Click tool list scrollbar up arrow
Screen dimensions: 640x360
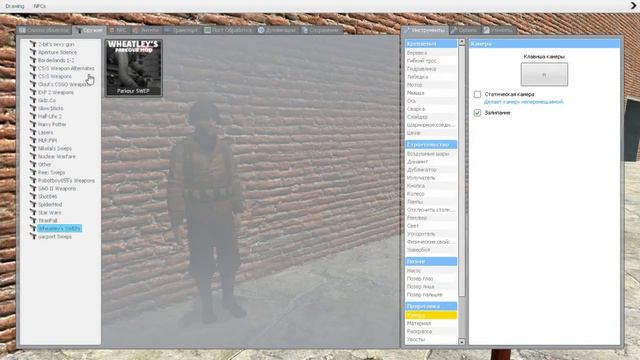click(462, 42)
